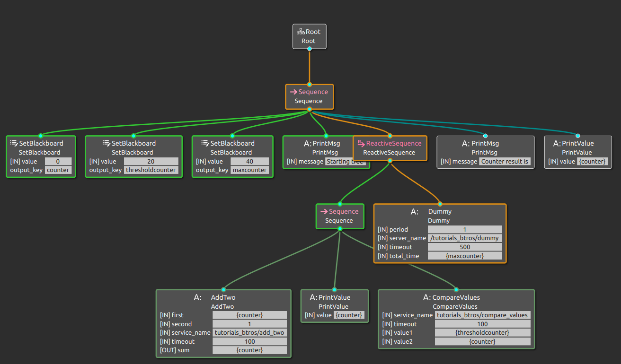This screenshot has width=621, height=364.
Task: Click the AddTwo 'second' field
Action: (249, 324)
